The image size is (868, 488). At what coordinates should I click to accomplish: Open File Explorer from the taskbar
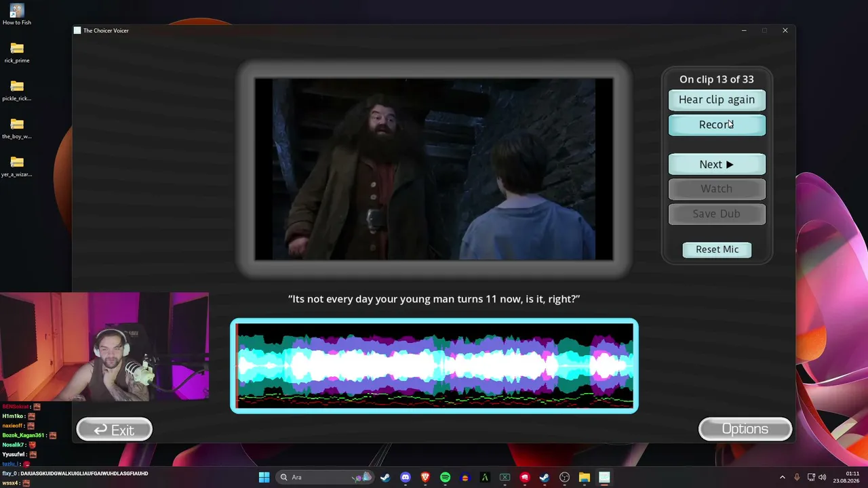coord(584,477)
